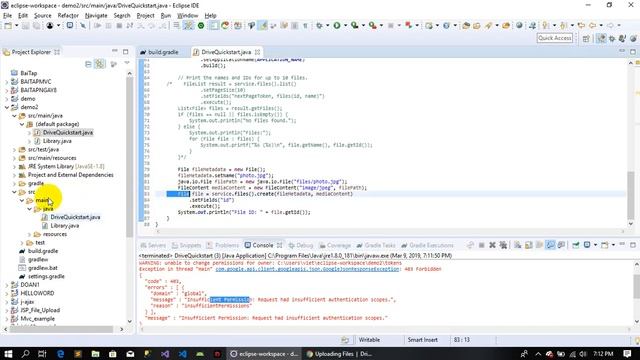Open the Run button dropdown arrow

[x=345, y=26]
